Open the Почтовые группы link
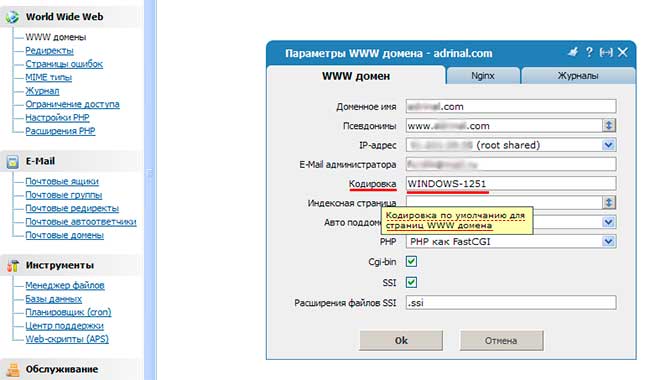 (63, 195)
